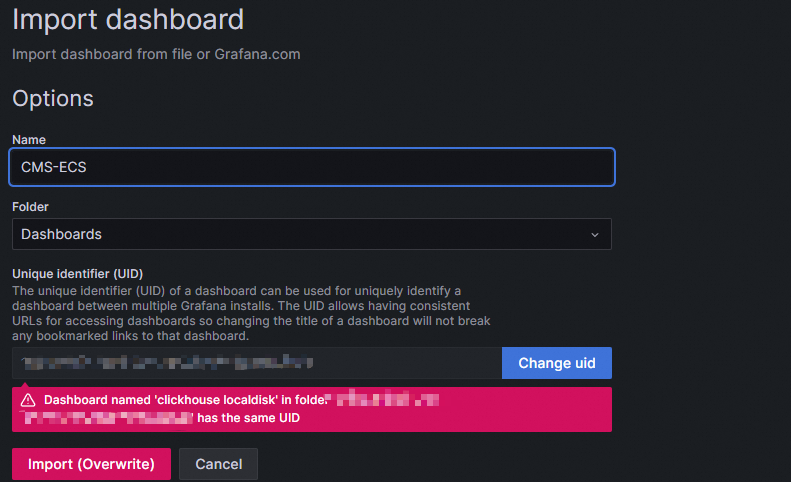Click the blurred UID input field

pyautogui.click(x=256, y=363)
